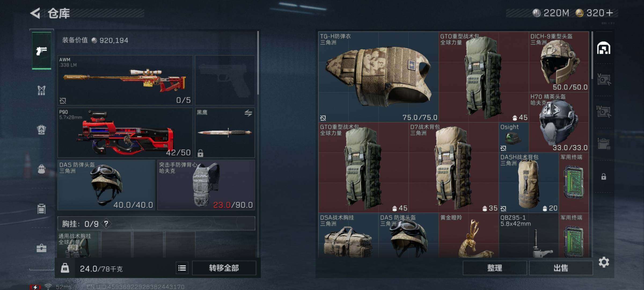Select the main warehouse tab icon on right
The width and height of the screenshot is (644, 290).
pos(604,48)
